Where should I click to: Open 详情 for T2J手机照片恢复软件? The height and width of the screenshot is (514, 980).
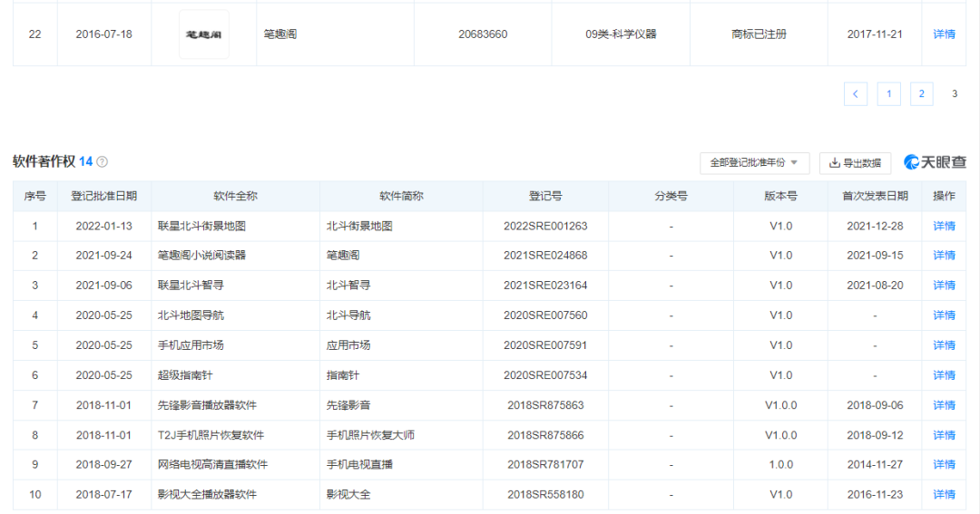point(944,435)
